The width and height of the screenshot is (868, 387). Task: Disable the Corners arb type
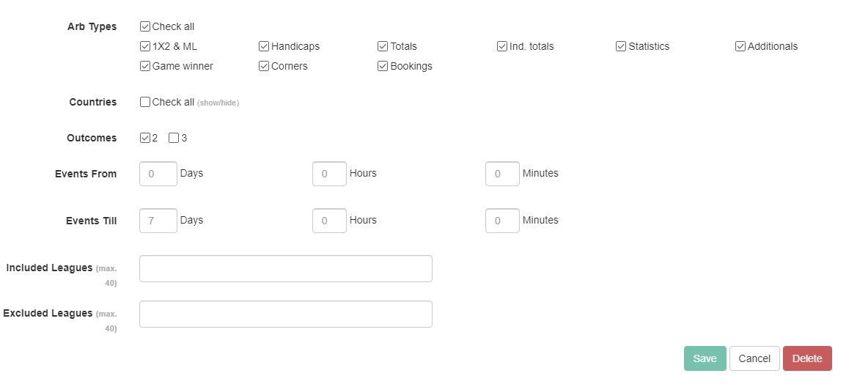[264, 67]
